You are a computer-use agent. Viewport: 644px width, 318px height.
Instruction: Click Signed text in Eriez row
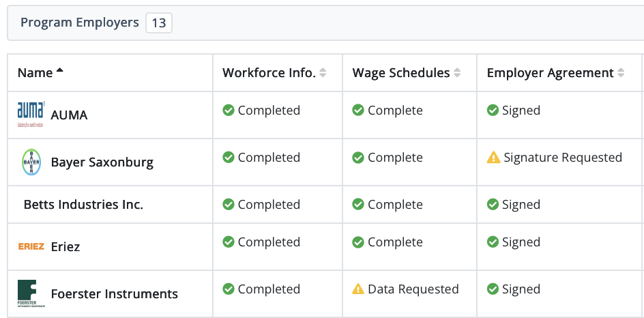[521, 242]
